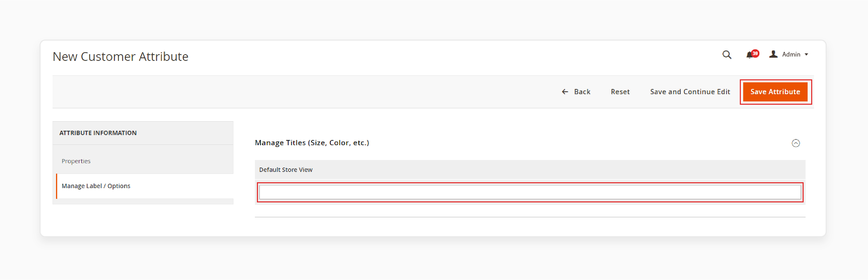The image size is (868, 280).
Task: Open the search magnifier icon
Action: tap(727, 54)
